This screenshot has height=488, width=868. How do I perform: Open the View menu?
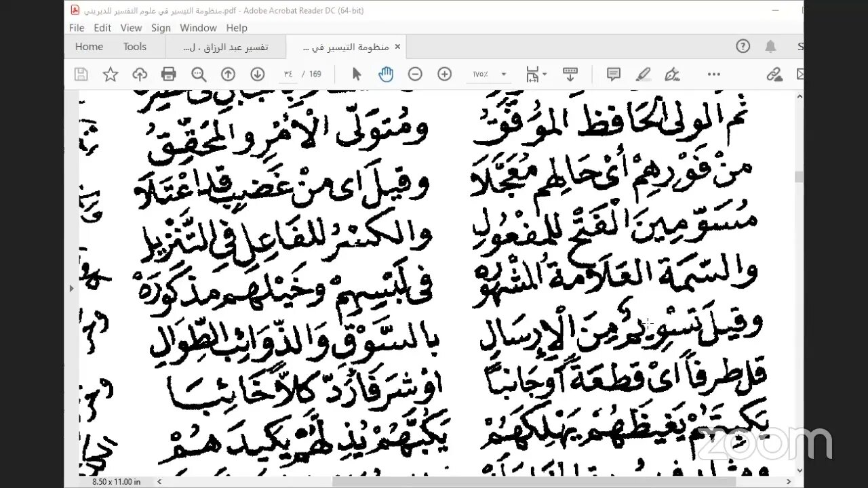pyautogui.click(x=131, y=28)
